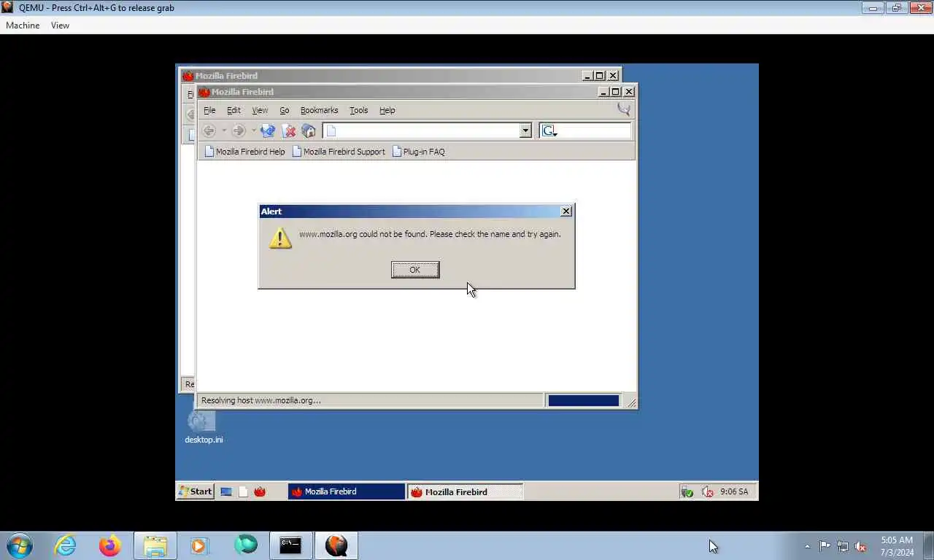Image resolution: width=934 pixels, height=560 pixels.
Task: Click the Stop loading icon
Action: point(289,131)
